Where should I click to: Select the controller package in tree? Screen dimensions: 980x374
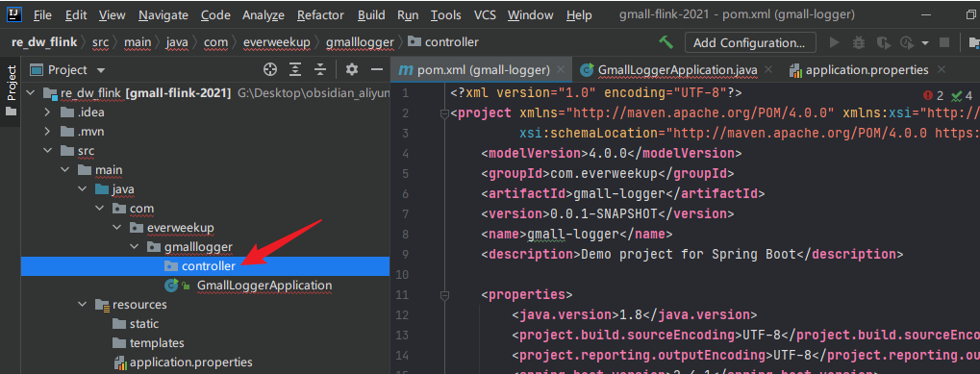(205, 266)
